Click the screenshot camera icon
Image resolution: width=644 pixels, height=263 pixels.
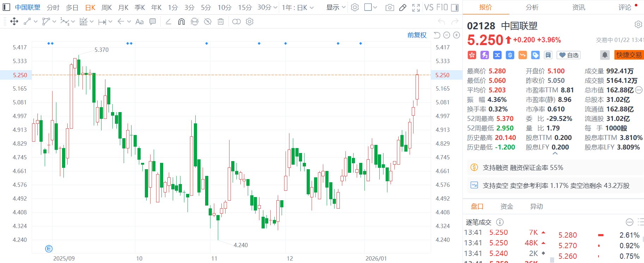390,7
